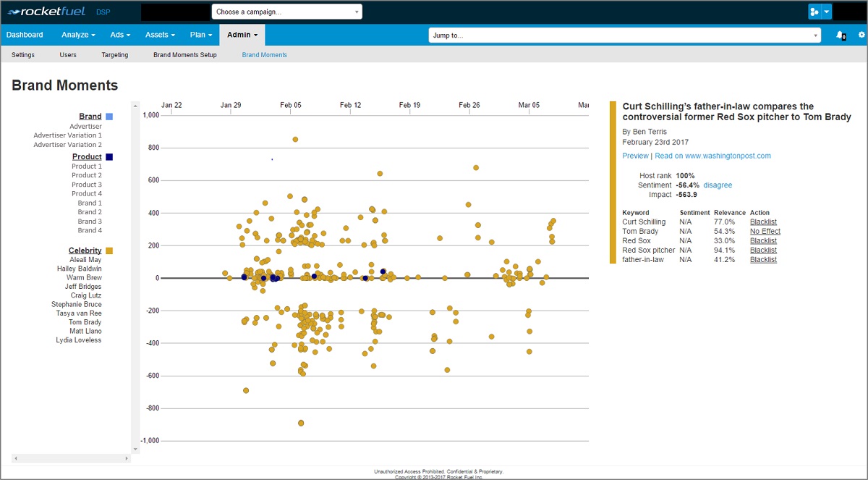Open the Choose a campaign dropdown
Viewport: 868px width, 480px height.
[x=287, y=12]
